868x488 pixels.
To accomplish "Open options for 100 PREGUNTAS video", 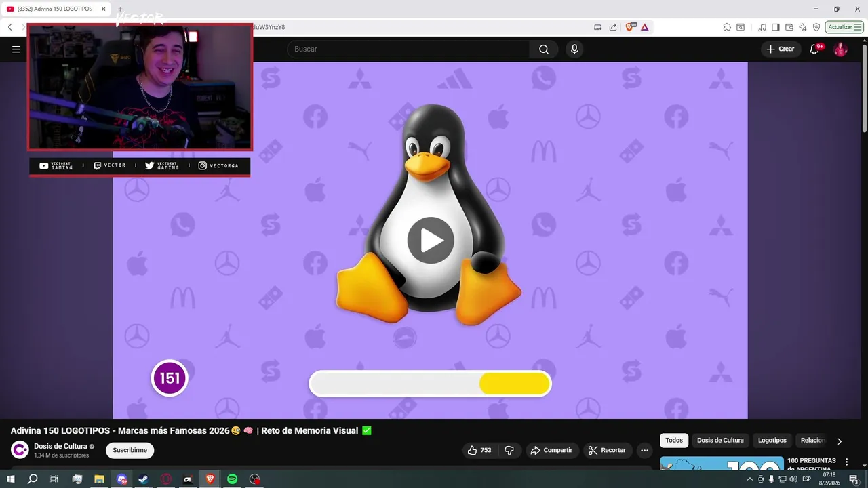I will (846, 462).
